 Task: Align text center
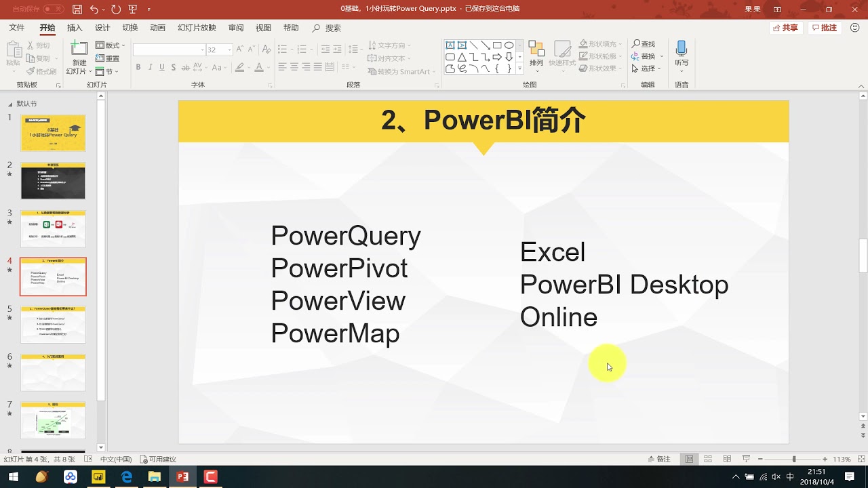tap(294, 67)
